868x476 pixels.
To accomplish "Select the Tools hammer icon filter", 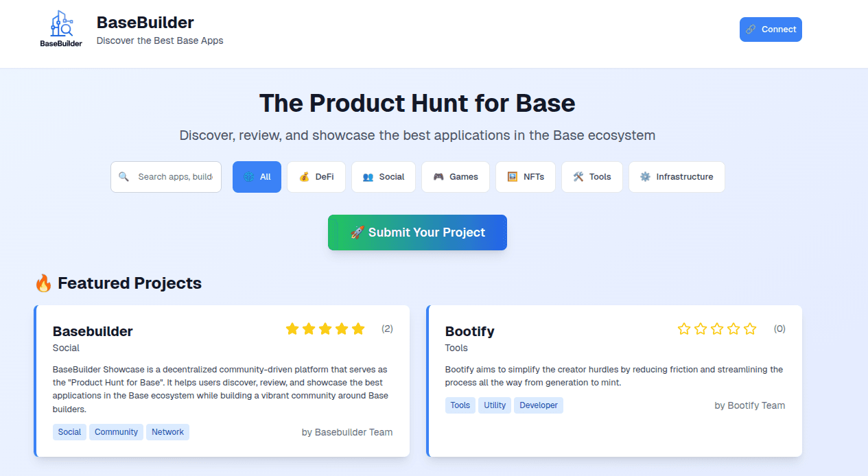I will [x=577, y=176].
